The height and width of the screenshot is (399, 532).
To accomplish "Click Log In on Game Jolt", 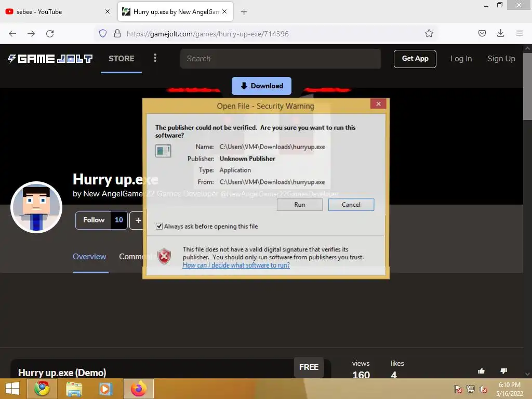I will (461, 59).
